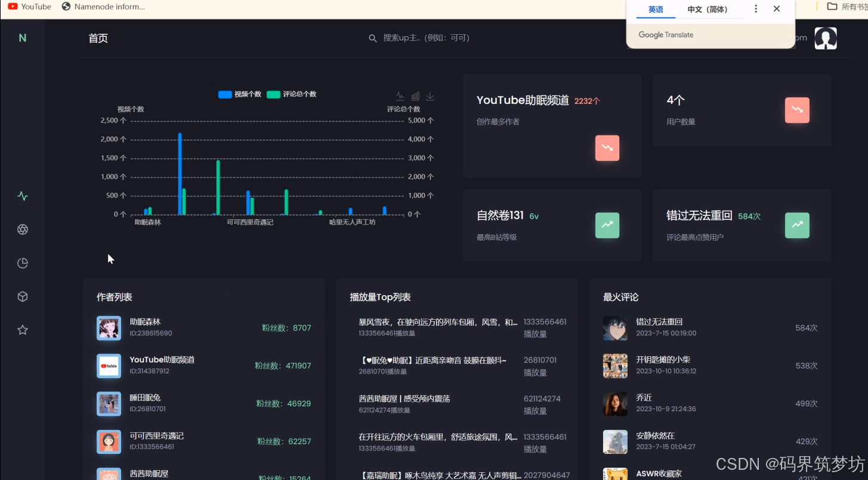Click 安静依然在 commenter avatar
This screenshot has width=868, height=480.
coord(615,442)
